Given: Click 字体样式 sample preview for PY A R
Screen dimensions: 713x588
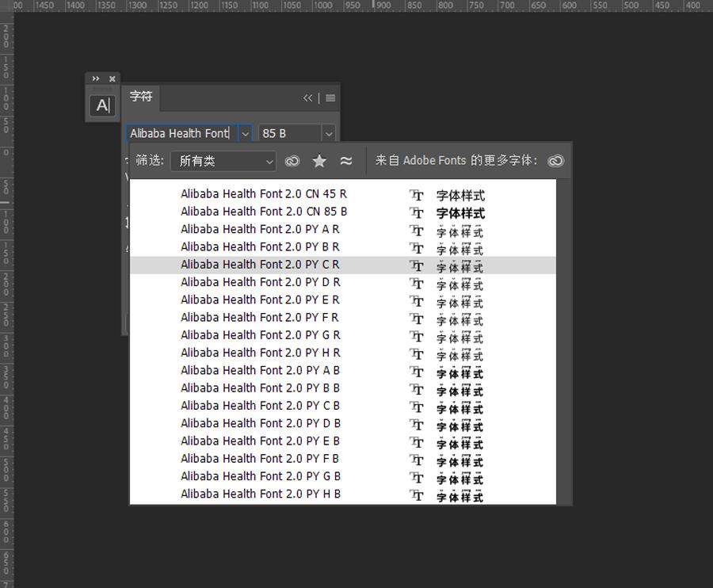Looking at the screenshot, I should pos(459,231).
